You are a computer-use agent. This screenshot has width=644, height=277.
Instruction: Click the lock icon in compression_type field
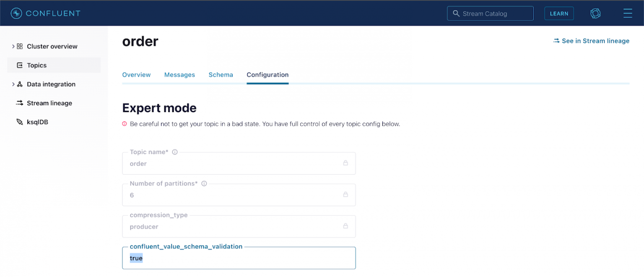tap(345, 226)
